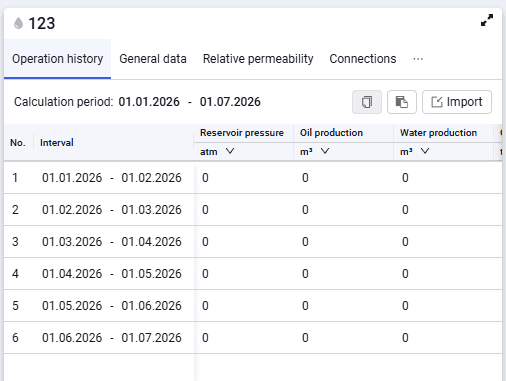Click reservoir pressure cell in row 1
The image size is (506, 381).
(x=244, y=178)
